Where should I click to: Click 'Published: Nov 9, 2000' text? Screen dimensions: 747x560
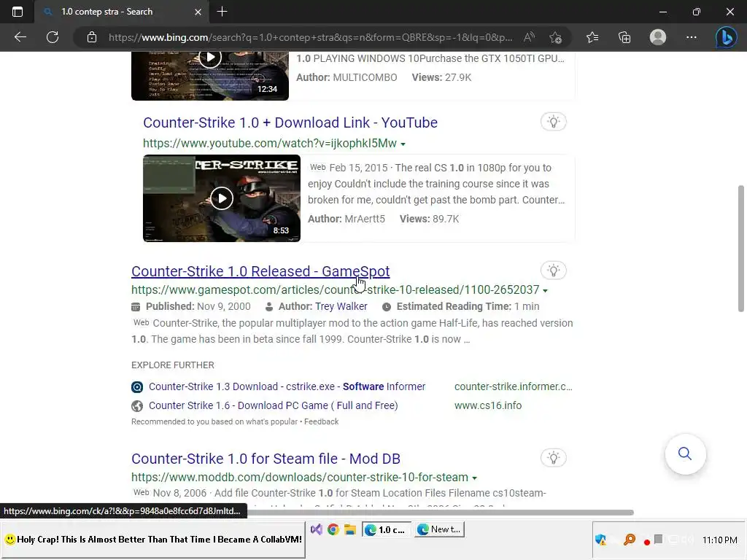pos(198,307)
